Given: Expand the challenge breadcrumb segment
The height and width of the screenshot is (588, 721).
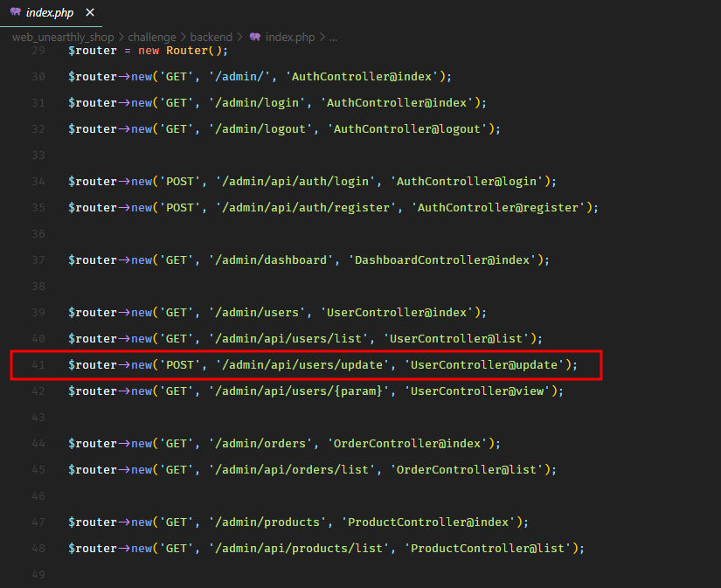Looking at the screenshot, I should (152, 38).
